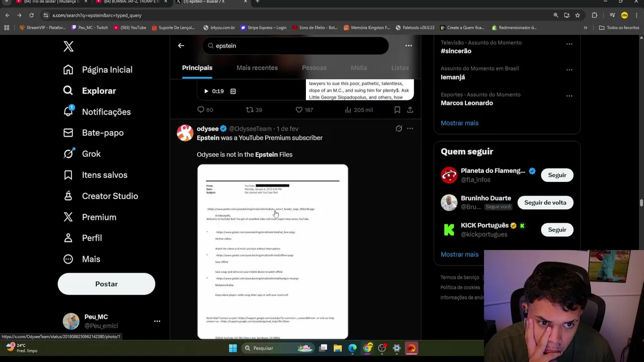Open Itens salvos bookmarks
The width and height of the screenshot is (644, 362).
95,175
